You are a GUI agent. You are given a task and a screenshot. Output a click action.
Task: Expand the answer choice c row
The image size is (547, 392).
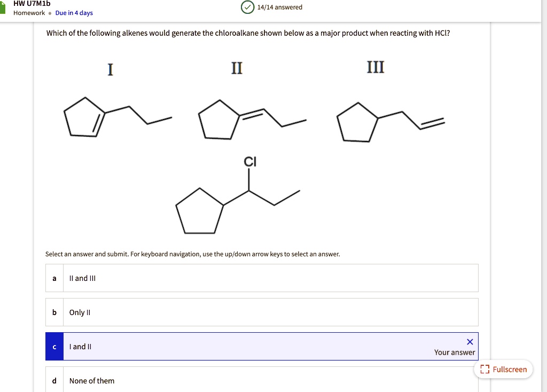click(214, 346)
